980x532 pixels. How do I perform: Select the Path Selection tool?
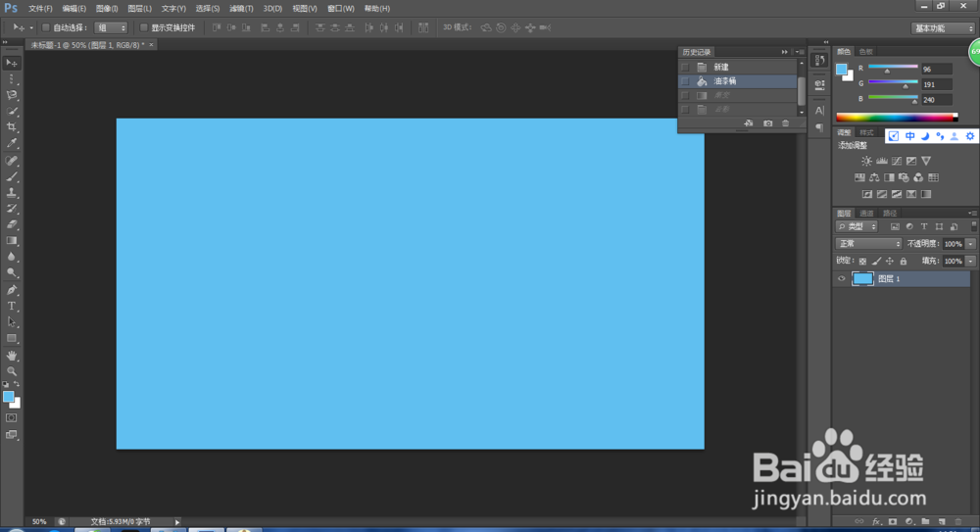pyautogui.click(x=11, y=322)
